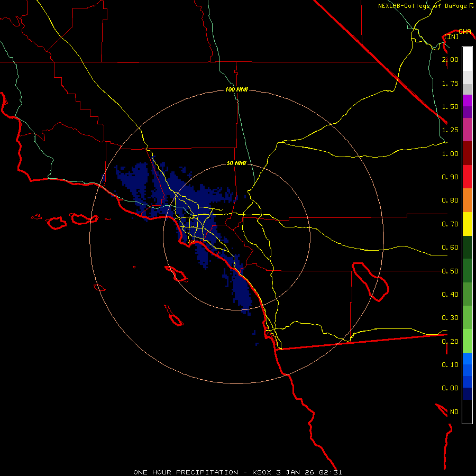The image size is (476, 476).
Task: Click the '0.30' legend value
Action: 450,318
